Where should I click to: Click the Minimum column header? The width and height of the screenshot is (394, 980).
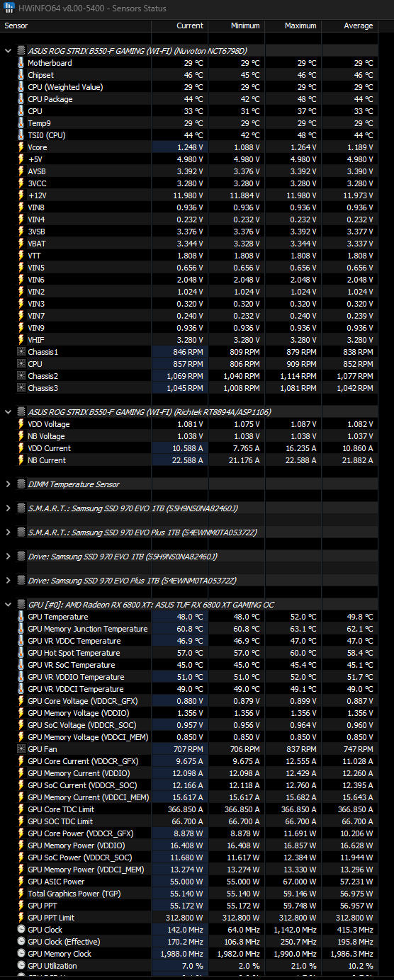click(237, 25)
